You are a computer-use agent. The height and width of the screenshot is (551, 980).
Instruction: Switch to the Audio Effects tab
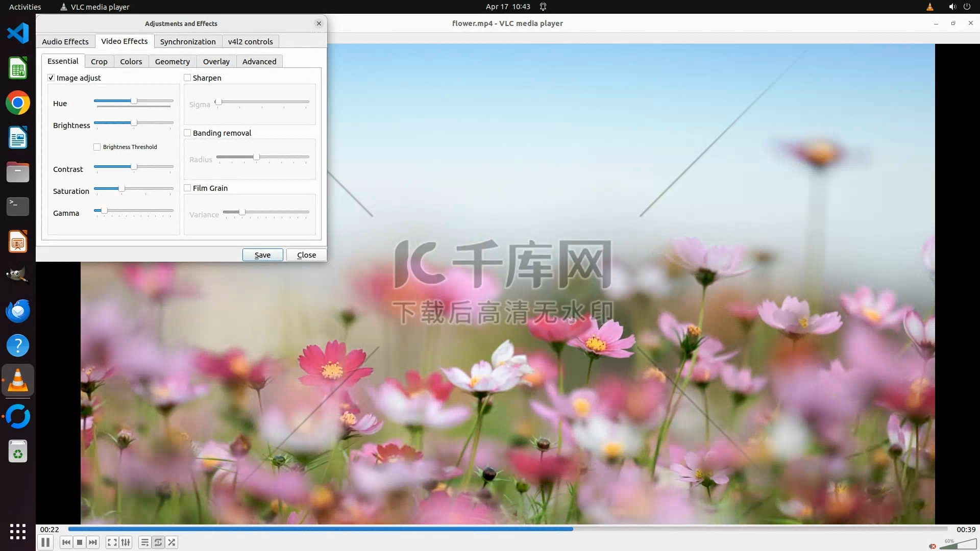click(x=65, y=41)
